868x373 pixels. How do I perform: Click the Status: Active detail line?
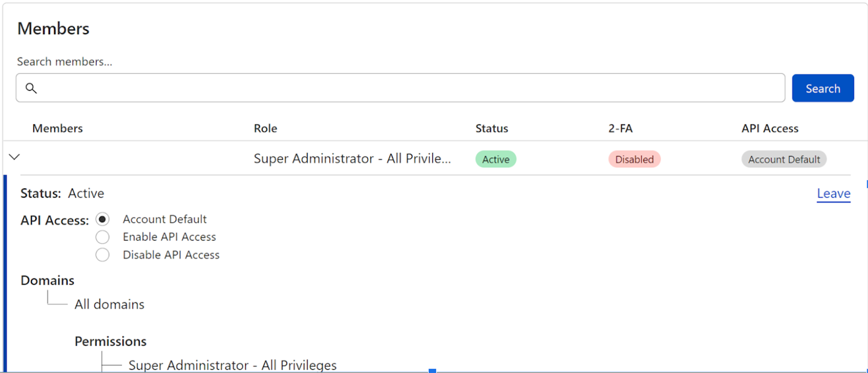pyautogui.click(x=62, y=194)
